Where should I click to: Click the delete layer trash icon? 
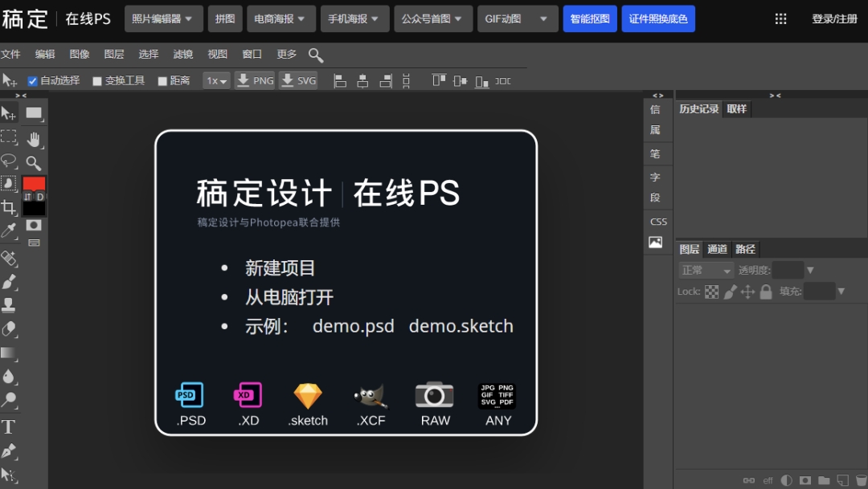861,480
